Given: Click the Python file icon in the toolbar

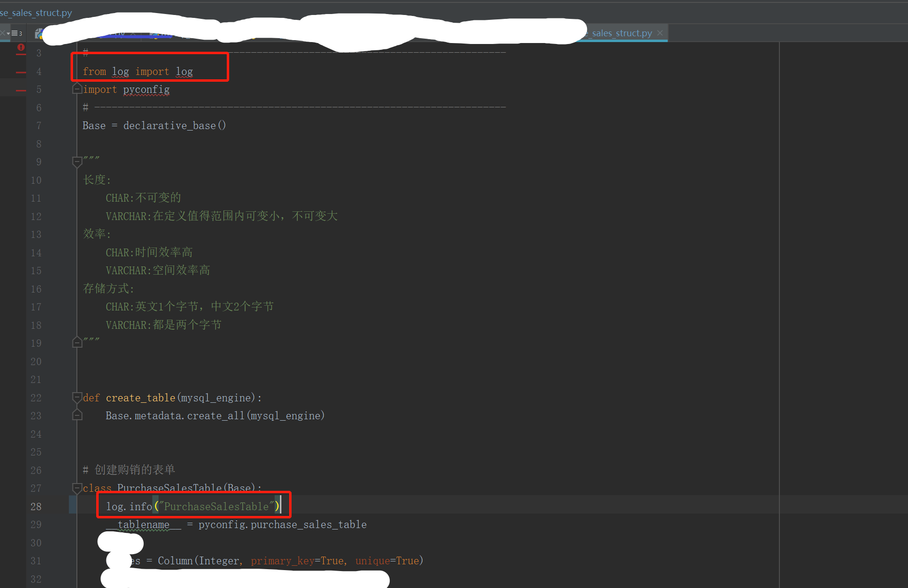Looking at the screenshot, I should point(39,33).
